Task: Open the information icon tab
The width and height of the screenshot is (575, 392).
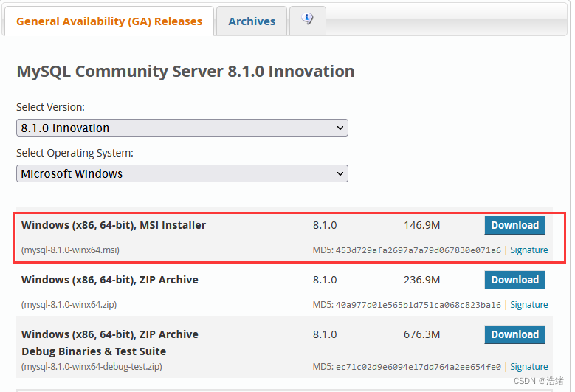Action: (x=308, y=20)
